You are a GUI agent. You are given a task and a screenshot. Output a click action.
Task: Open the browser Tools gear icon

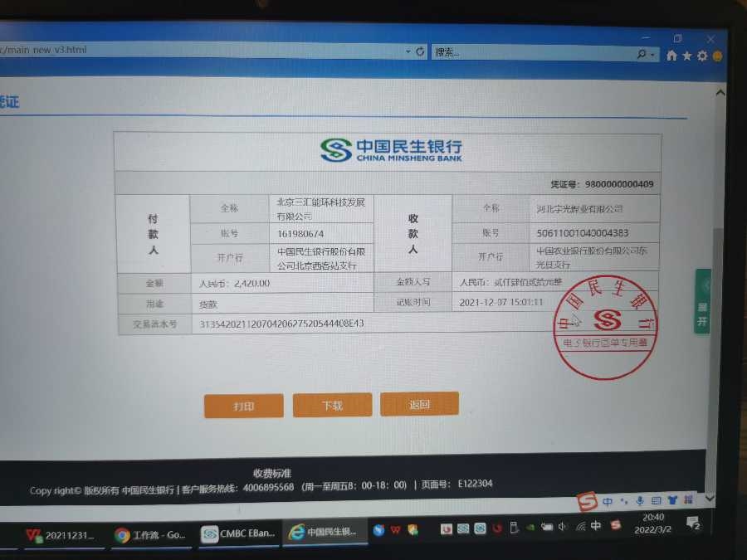coord(702,56)
